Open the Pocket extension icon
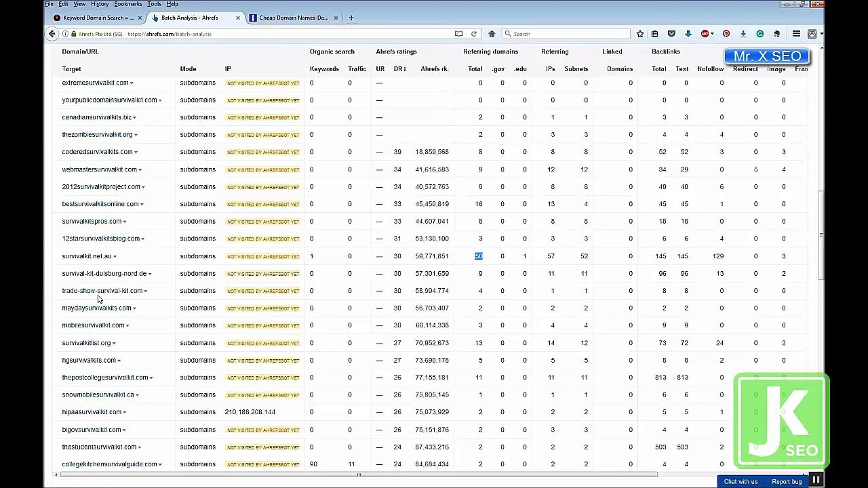Image resolution: width=868 pixels, height=488 pixels. point(671,34)
